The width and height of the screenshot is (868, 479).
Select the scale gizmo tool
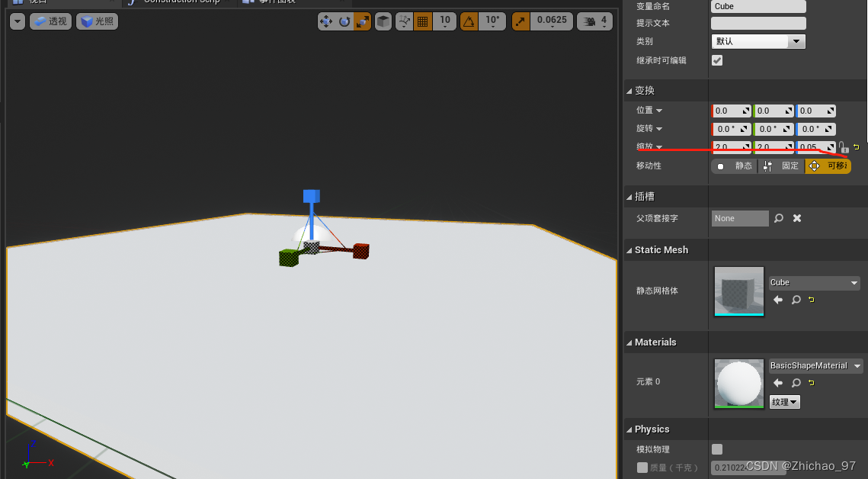[x=362, y=21]
